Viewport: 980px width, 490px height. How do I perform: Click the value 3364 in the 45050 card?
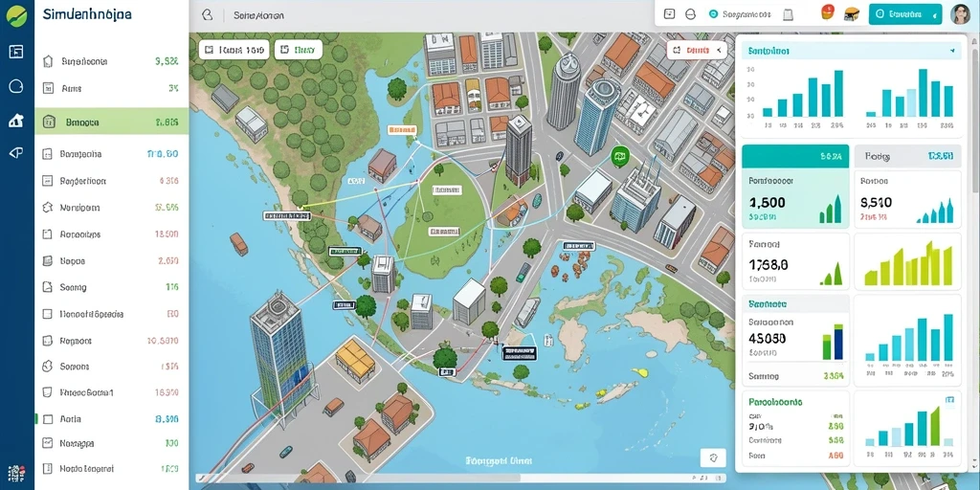[834, 376]
